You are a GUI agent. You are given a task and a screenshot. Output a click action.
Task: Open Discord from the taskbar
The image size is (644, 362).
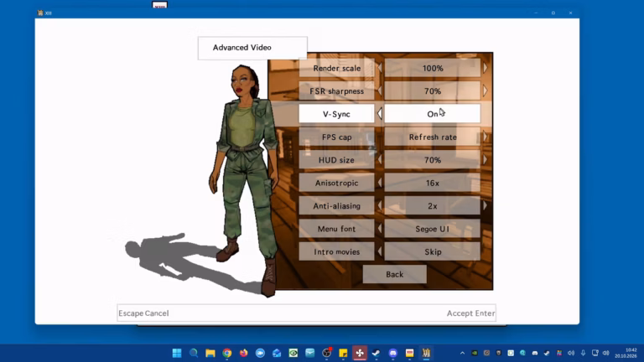click(393, 353)
